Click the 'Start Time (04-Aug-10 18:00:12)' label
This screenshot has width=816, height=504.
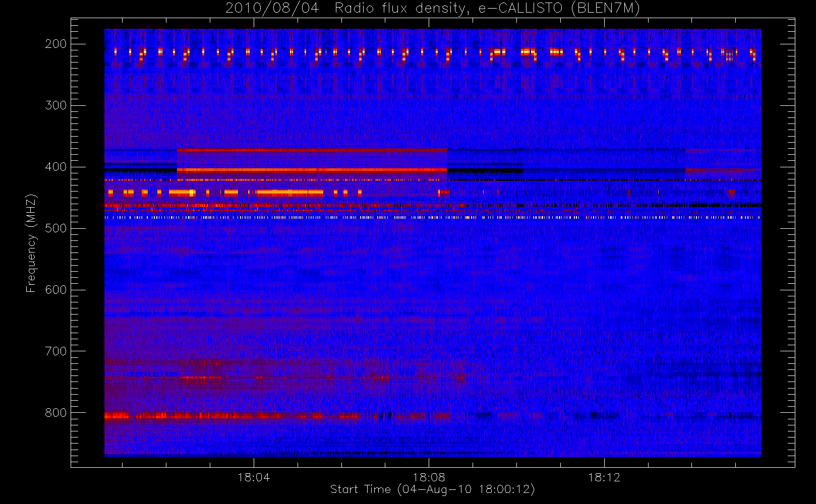tap(432, 489)
